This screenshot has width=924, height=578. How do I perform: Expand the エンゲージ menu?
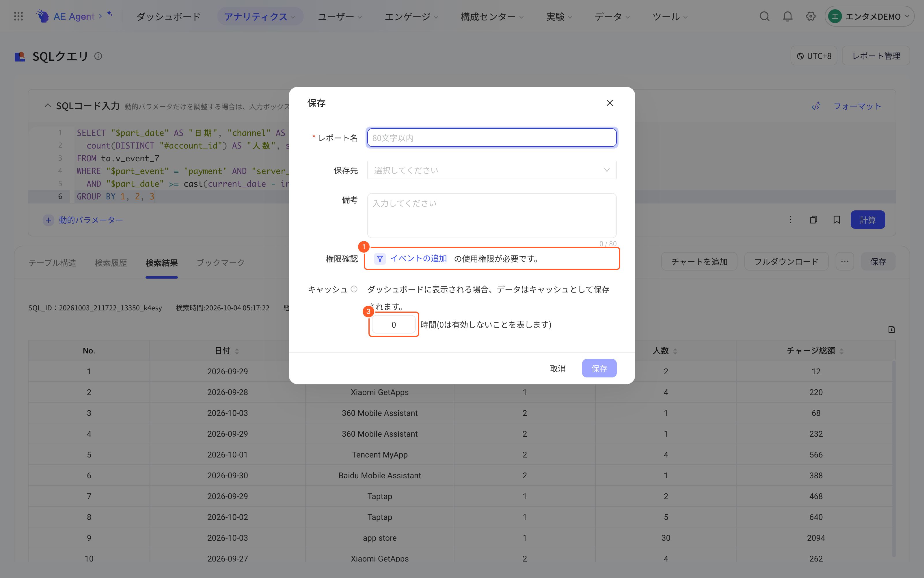(x=411, y=16)
